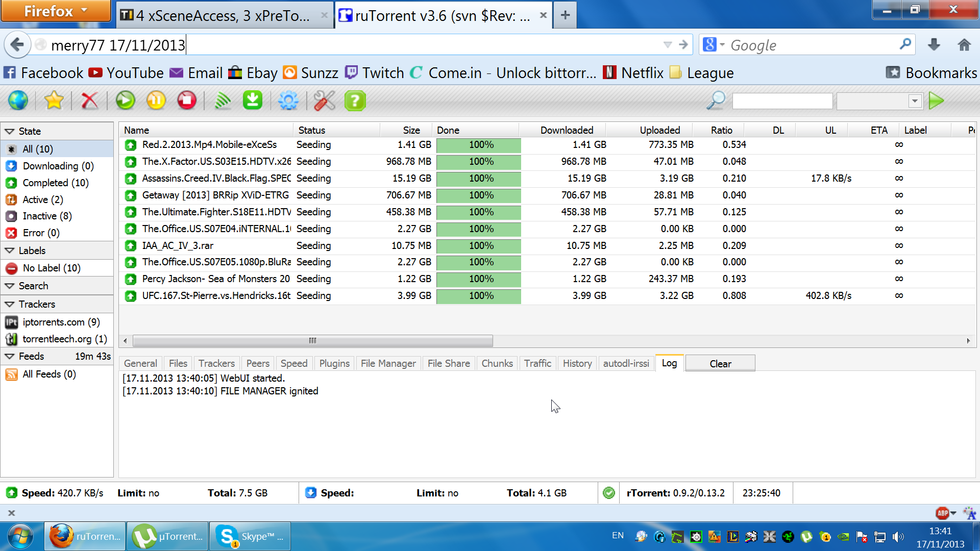980x551 pixels.
Task: Click the upload speed status icon
Action: point(11,493)
